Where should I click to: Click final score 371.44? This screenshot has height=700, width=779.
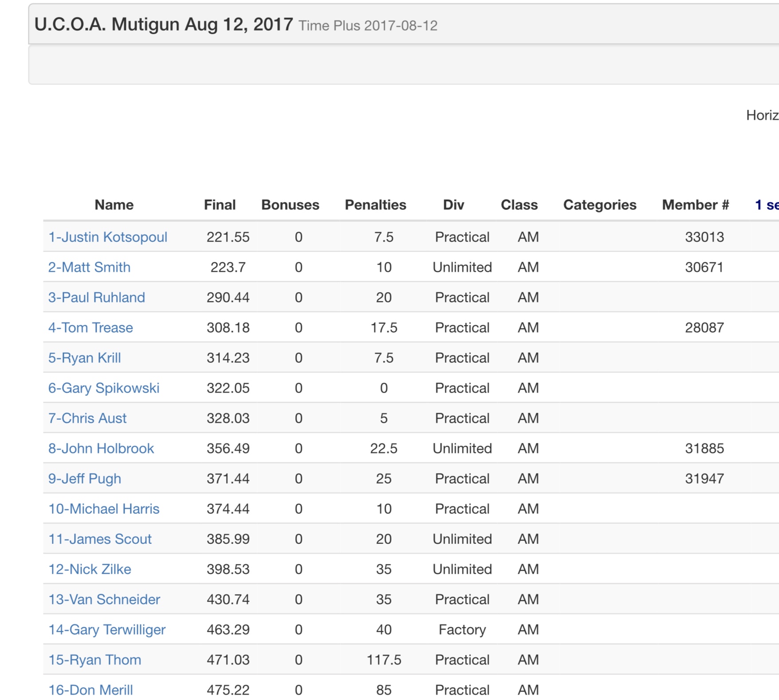coord(228,478)
